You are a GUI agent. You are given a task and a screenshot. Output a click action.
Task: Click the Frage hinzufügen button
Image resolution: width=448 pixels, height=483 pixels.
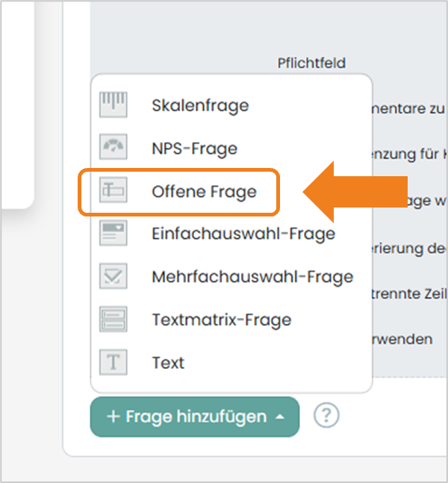pos(195,417)
